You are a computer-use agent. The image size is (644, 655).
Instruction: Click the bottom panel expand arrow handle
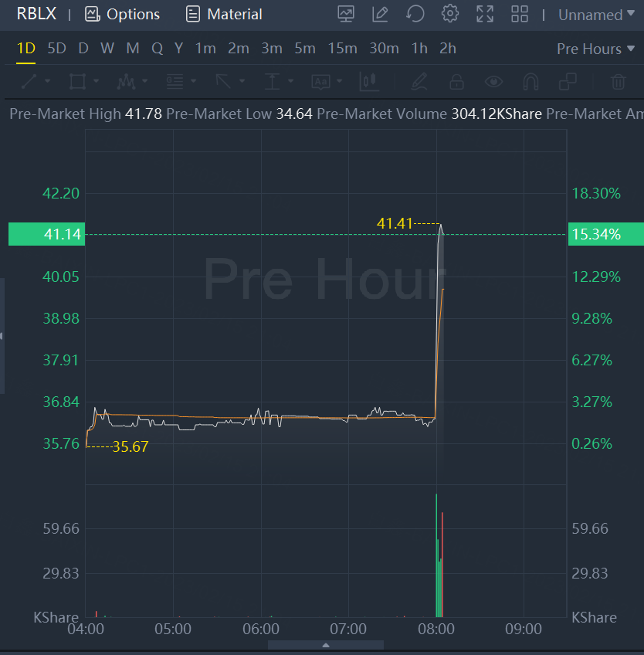coord(326,646)
